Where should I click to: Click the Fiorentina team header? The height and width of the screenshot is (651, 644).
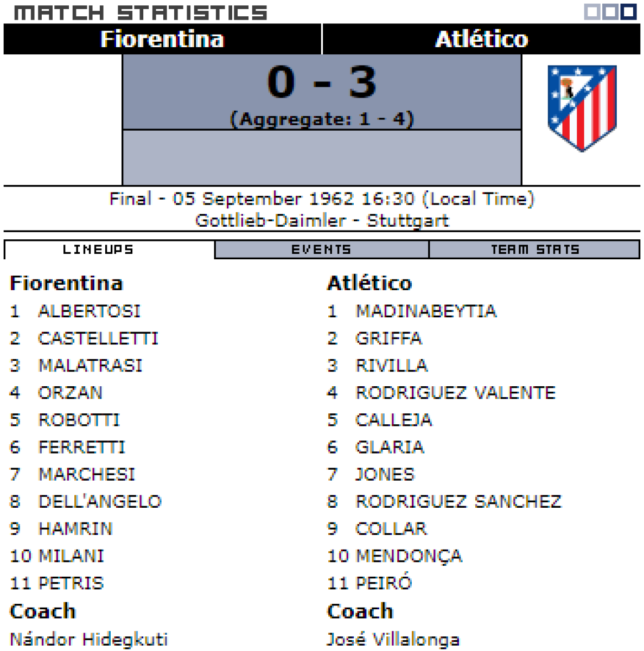[x=162, y=39]
